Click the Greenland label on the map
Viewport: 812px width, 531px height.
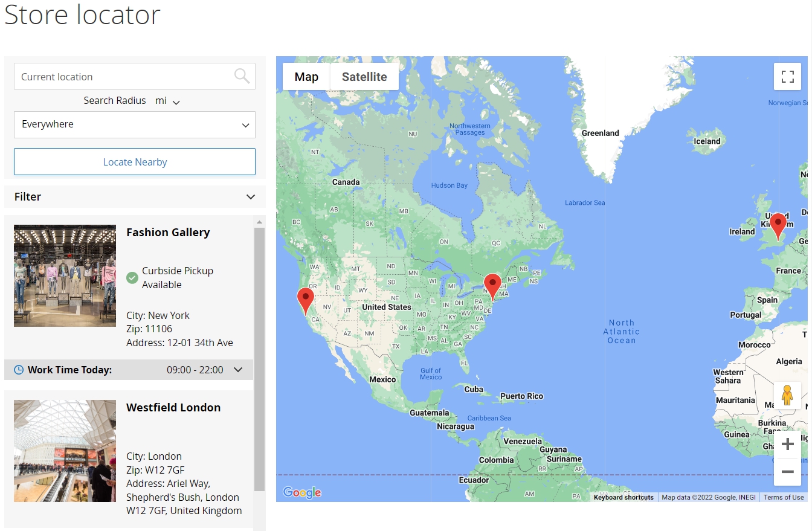(600, 133)
